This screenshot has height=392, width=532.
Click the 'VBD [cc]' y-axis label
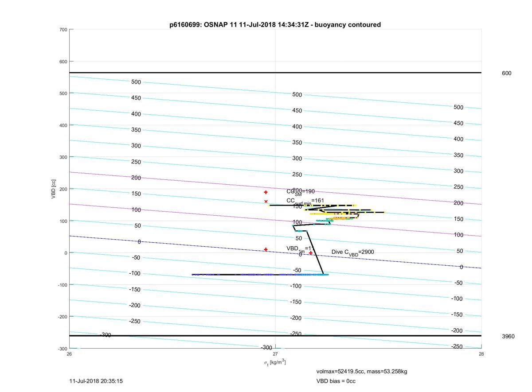coord(54,189)
